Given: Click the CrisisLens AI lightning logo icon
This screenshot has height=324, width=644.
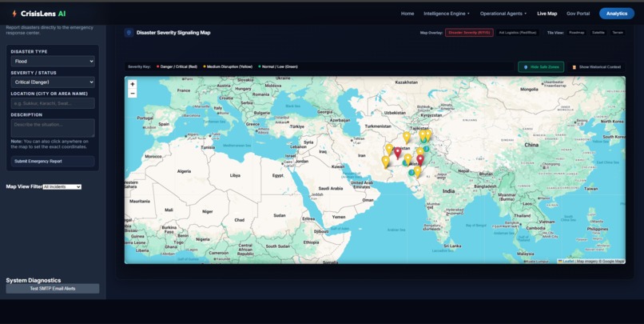Looking at the screenshot, I should point(14,14).
